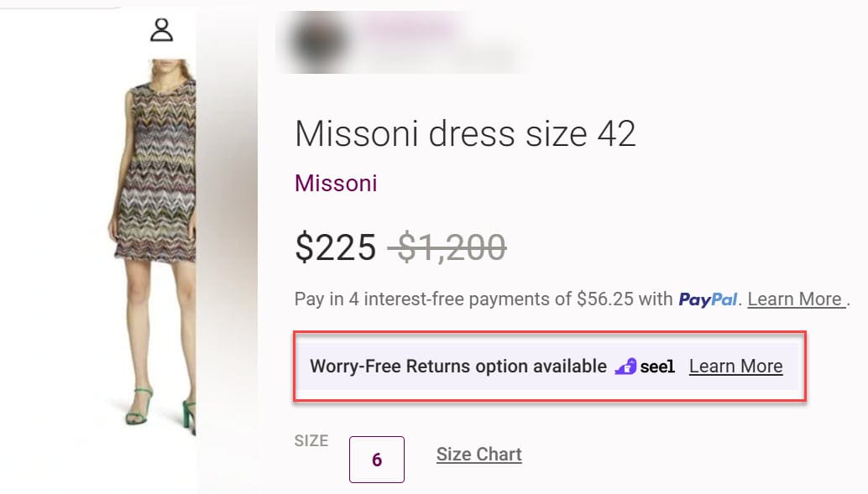Viewport: 868px width, 494px height.
Task: Click the "Missoni dress size 42" title
Action: click(465, 133)
